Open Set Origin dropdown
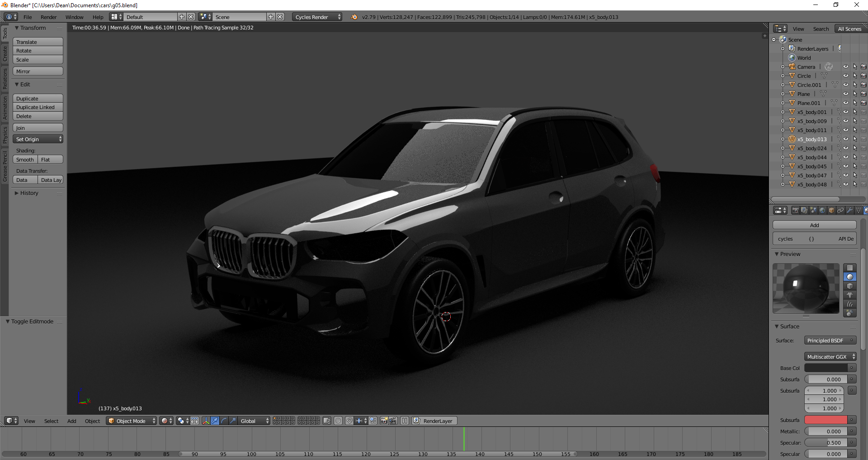This screenshot has height=460, width=868. pos(38,139)
